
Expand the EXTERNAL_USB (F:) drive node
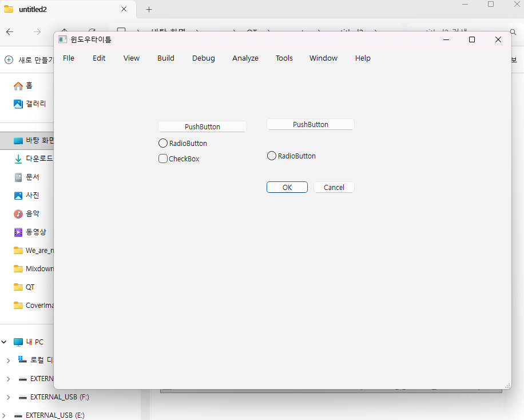pyautogui.click(x=8, y=397)
